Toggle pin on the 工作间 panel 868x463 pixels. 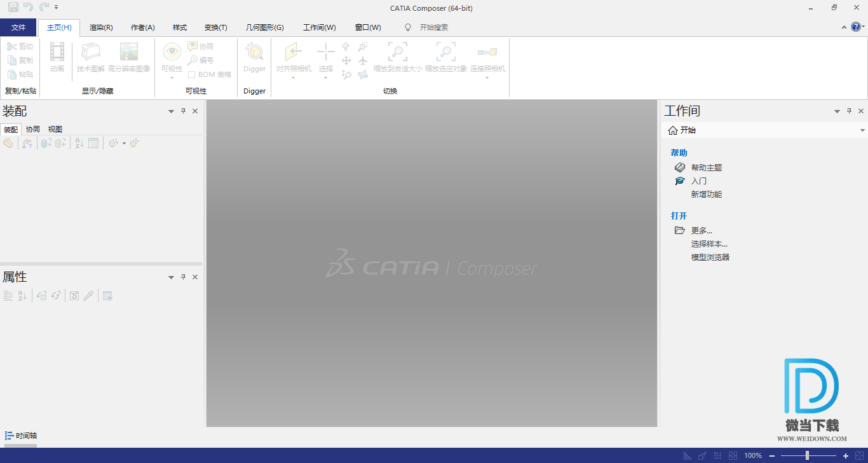849,111
